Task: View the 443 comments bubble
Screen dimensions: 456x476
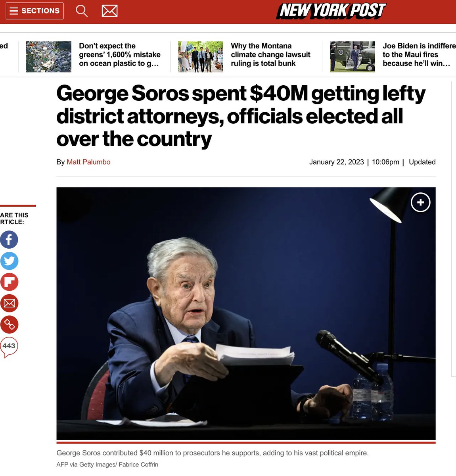Action: [x=9, y=347]
